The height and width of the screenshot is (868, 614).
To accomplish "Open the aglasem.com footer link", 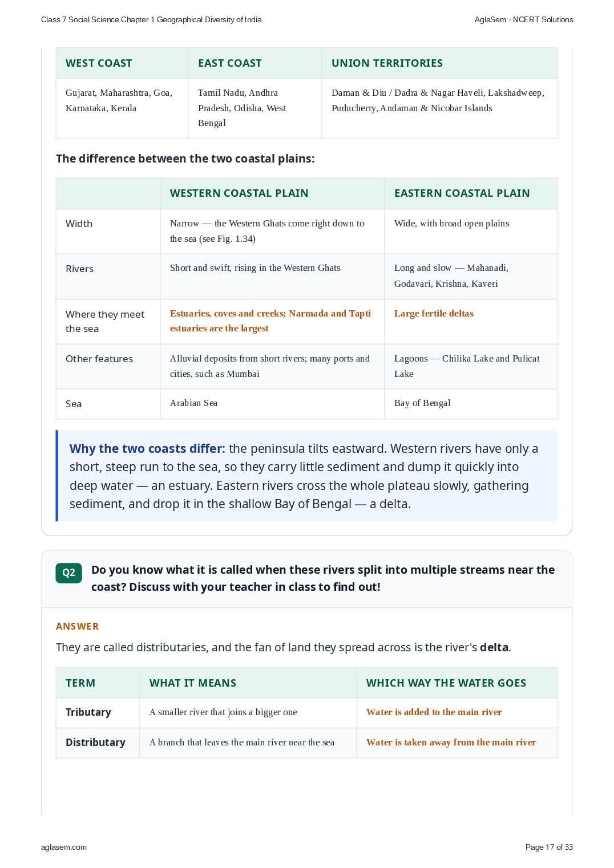I will (x=64, y=847).
